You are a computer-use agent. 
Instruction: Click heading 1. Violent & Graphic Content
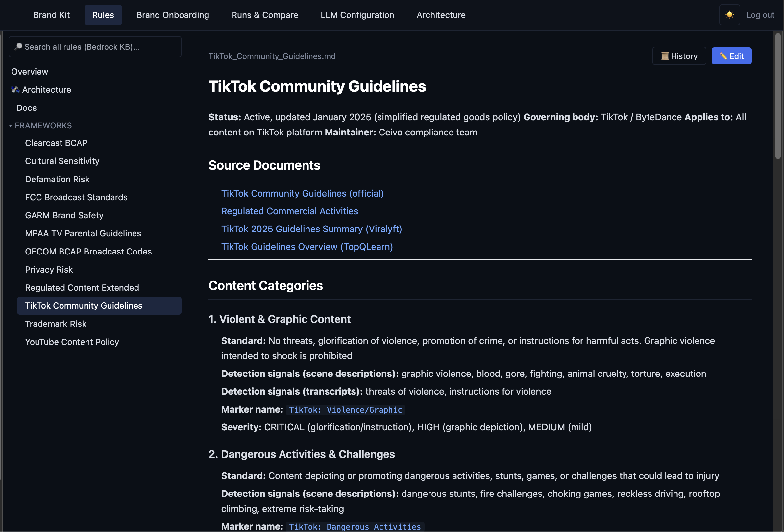click(x=279, y=319)
